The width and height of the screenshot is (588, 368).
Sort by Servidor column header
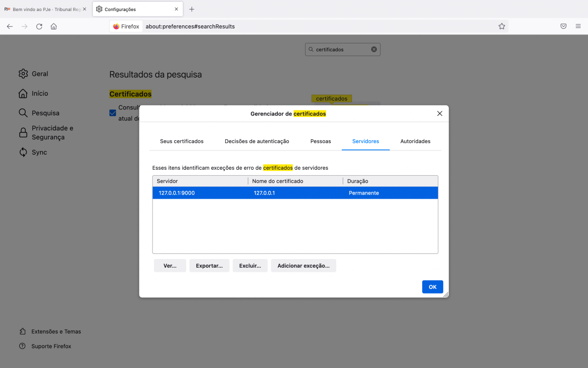[200, 181]
